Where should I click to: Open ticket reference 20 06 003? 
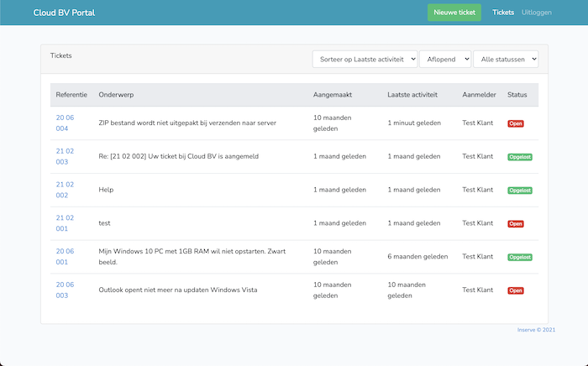click(x=65, y=290)
